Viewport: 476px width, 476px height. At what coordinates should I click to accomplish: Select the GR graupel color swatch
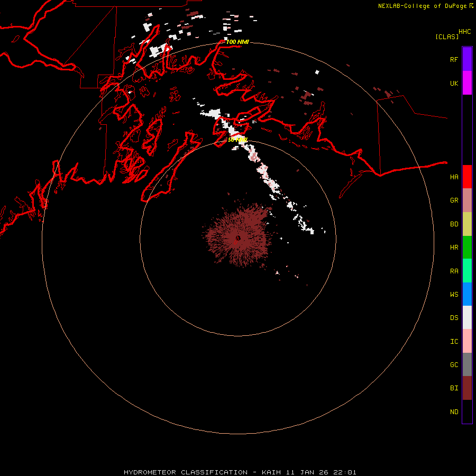coord(467,200)
